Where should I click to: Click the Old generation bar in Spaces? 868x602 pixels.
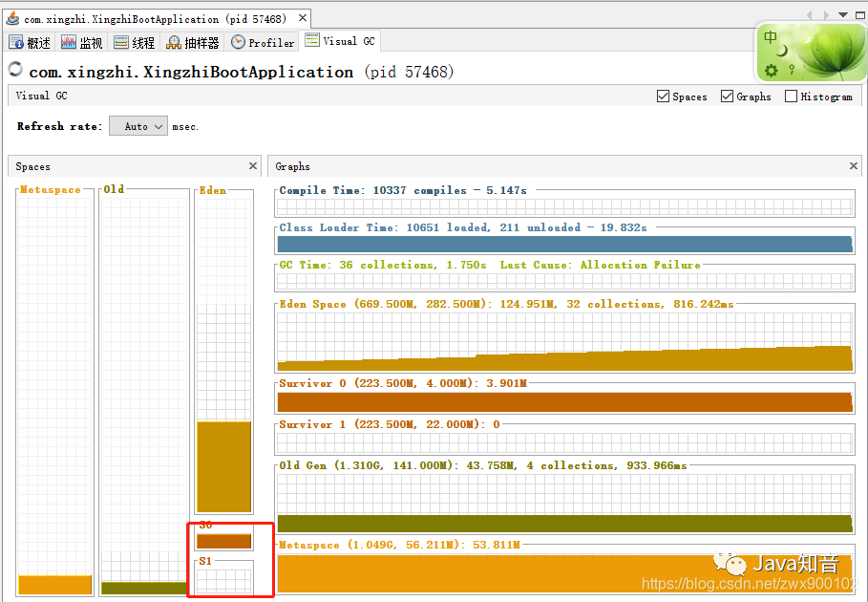click(x=144, y=589)
